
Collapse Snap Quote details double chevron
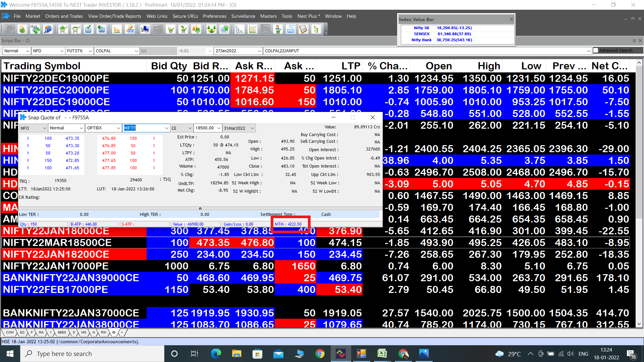(200, 208)
